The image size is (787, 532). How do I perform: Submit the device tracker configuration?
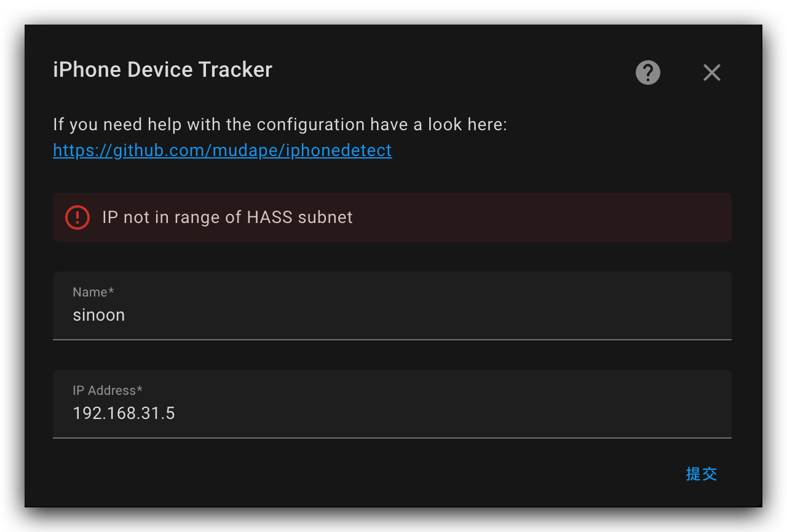coord(701,474)
